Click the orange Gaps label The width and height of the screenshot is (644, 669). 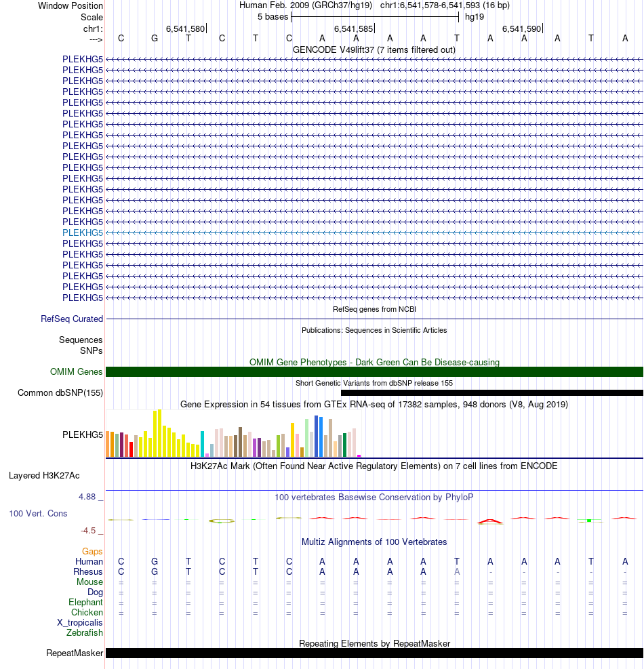(92, 552)
